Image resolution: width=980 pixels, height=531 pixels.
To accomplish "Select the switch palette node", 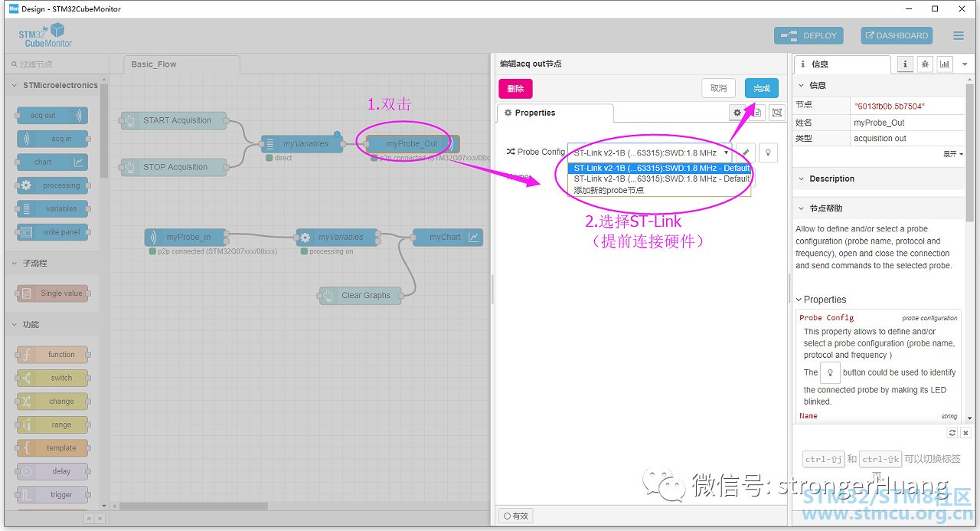I will click(52, 378).
